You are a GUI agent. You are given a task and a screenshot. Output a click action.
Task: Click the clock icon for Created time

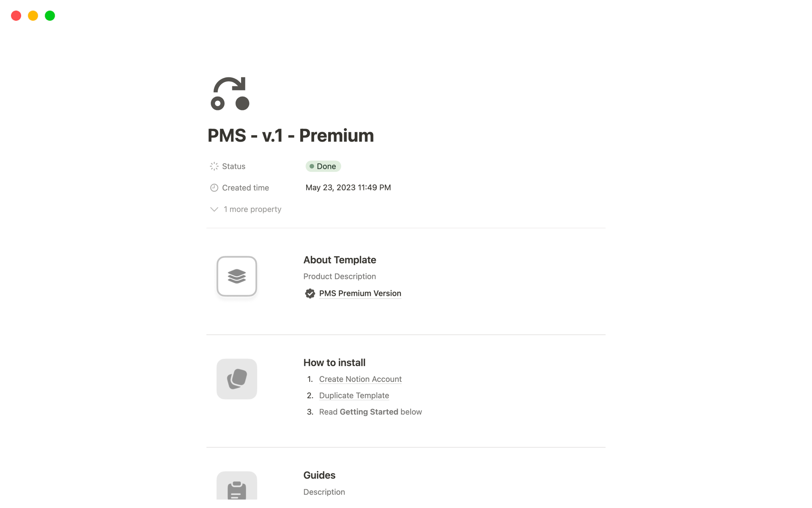(214, 188)
